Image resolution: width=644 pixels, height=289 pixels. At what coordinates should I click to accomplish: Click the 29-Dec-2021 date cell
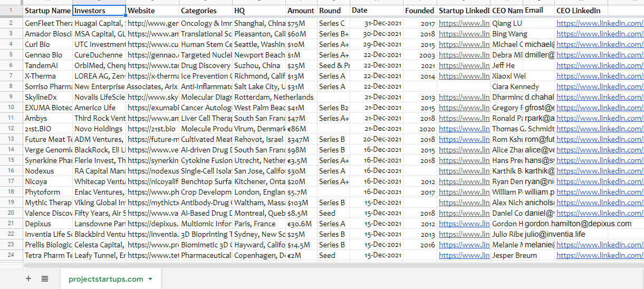pos(377,44)
